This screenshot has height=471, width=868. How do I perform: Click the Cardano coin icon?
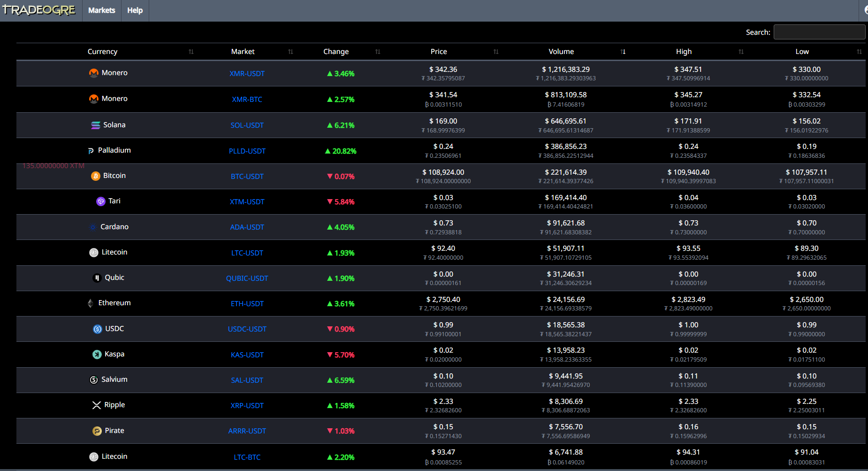[x=92, y=227]
